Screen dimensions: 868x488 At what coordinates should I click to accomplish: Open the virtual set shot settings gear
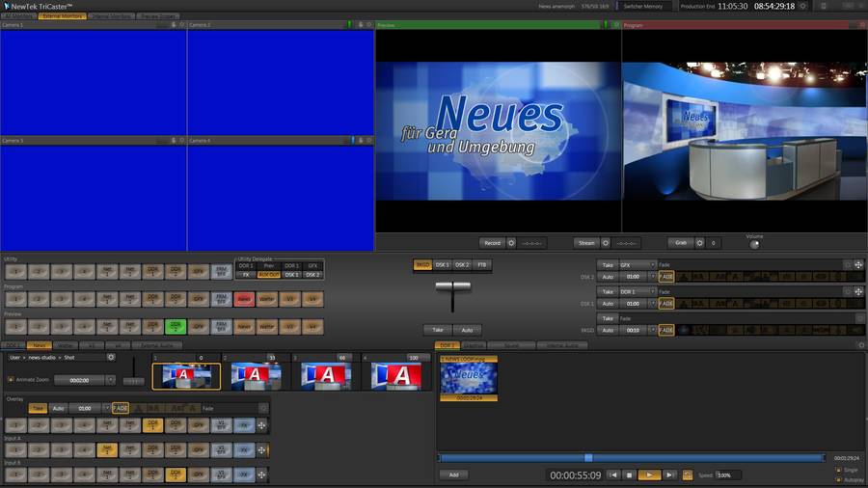111,357
